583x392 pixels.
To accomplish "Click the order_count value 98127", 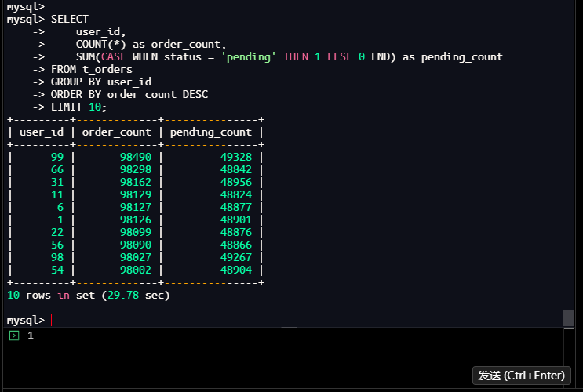I will (x=136, y=207).
